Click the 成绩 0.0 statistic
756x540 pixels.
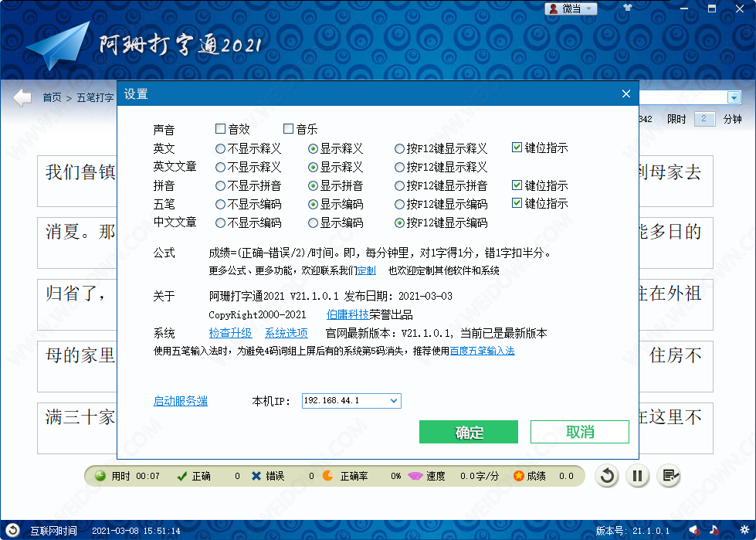(544, 477)
